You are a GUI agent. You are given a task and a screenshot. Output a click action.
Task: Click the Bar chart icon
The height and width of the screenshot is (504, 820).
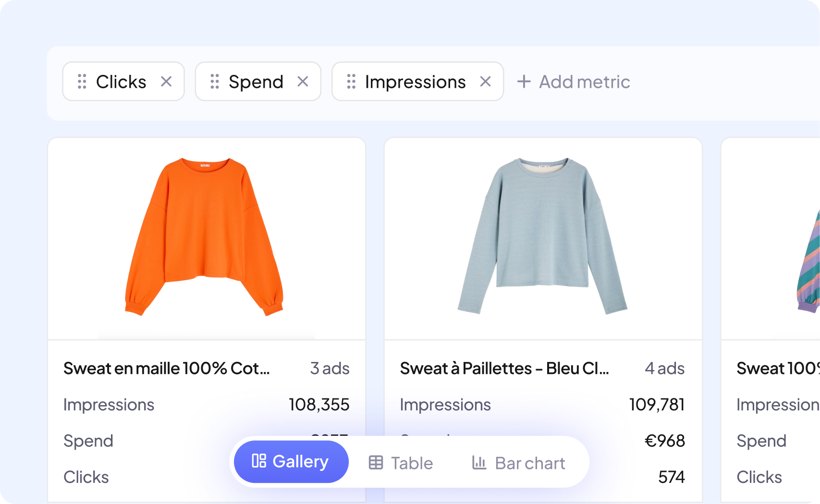tap(479, 462)
